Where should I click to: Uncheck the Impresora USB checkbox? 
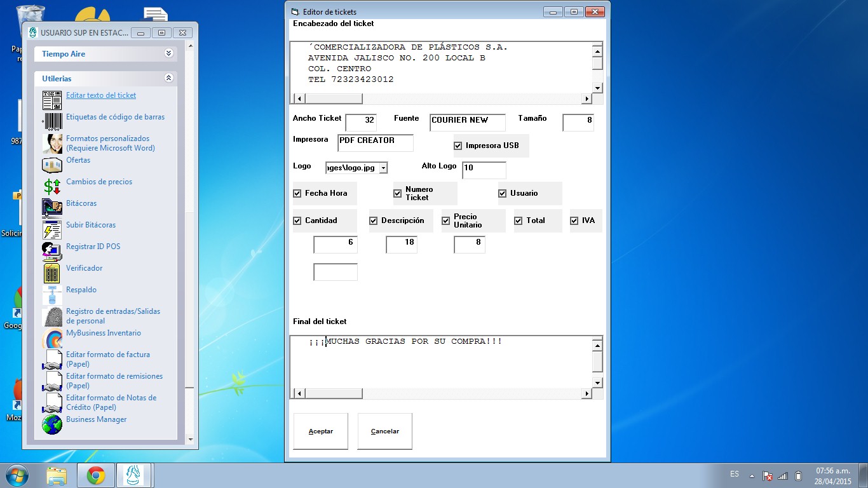click(x=458, y=146)
